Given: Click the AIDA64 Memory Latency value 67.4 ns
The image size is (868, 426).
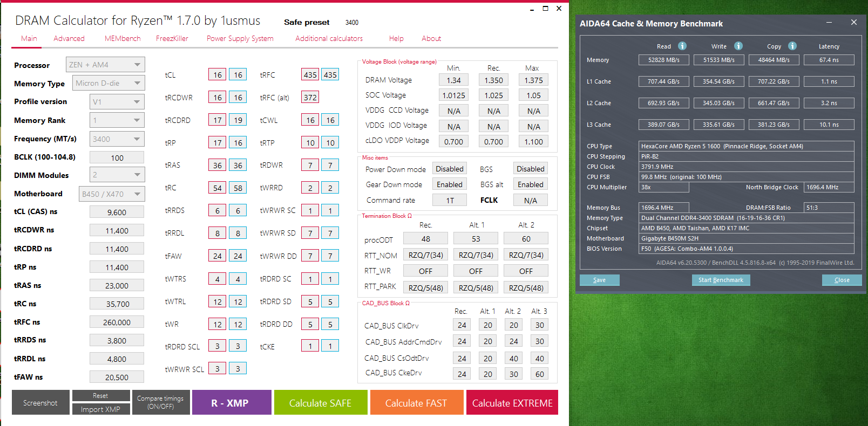Looking at the screenshot, I should point(829,60).
